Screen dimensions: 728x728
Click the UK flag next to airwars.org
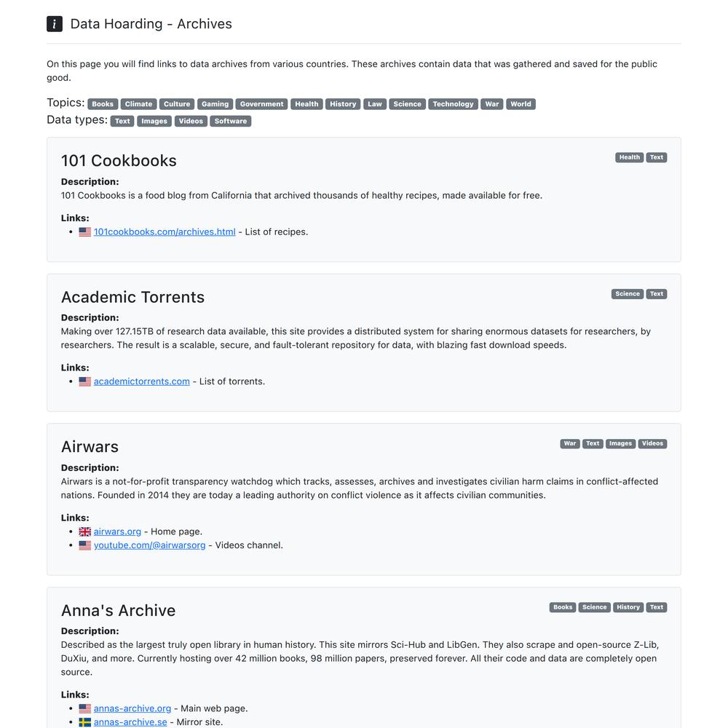pos(85,531)
